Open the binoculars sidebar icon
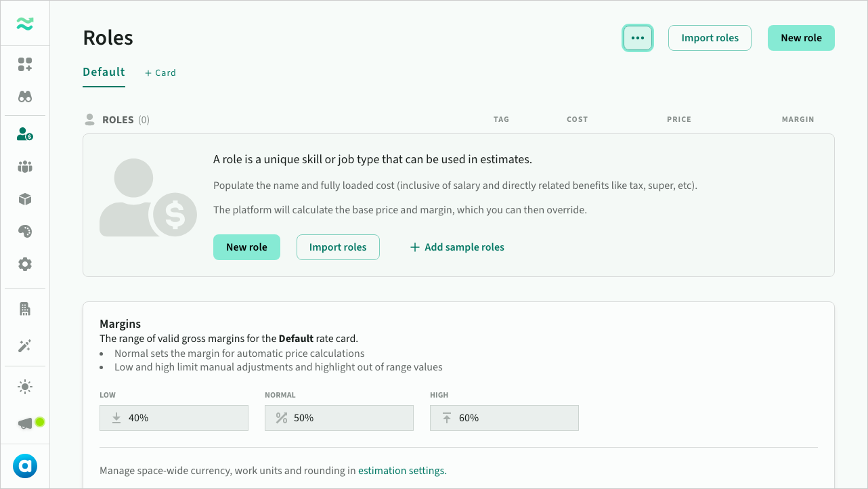 pyautogui.click(x=25, y=97)
